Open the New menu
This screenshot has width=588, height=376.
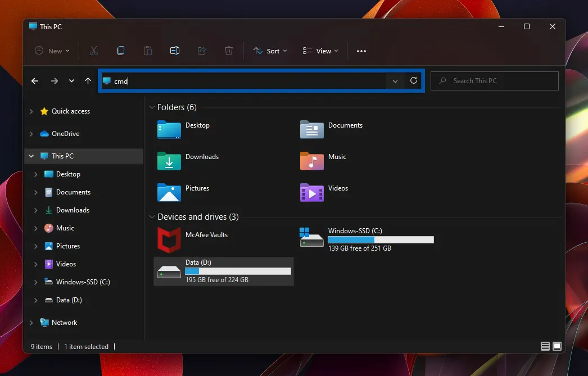coord(51,51)
